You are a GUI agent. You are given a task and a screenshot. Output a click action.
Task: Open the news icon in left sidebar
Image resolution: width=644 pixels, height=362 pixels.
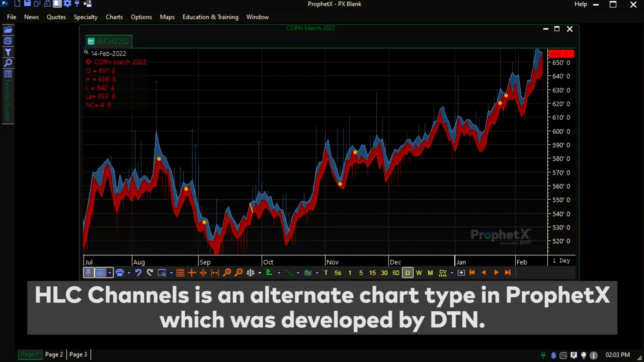[x=8, y=41]
